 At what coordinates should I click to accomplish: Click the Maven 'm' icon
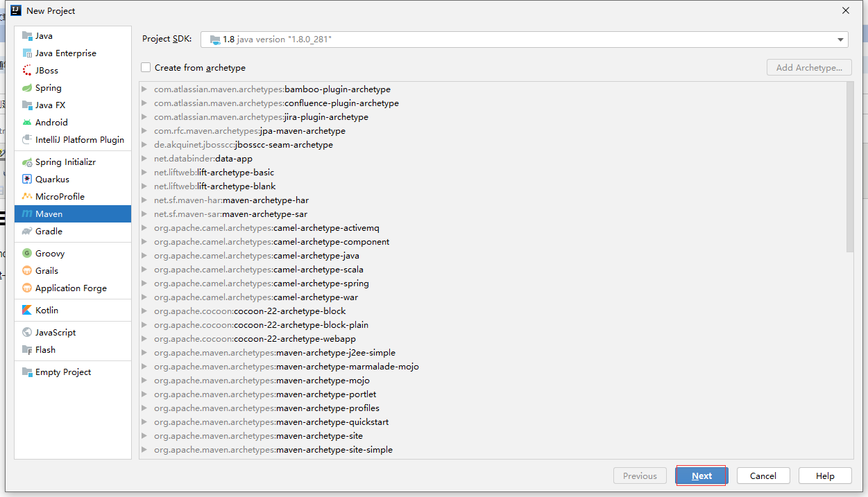[x=27, y=214]
